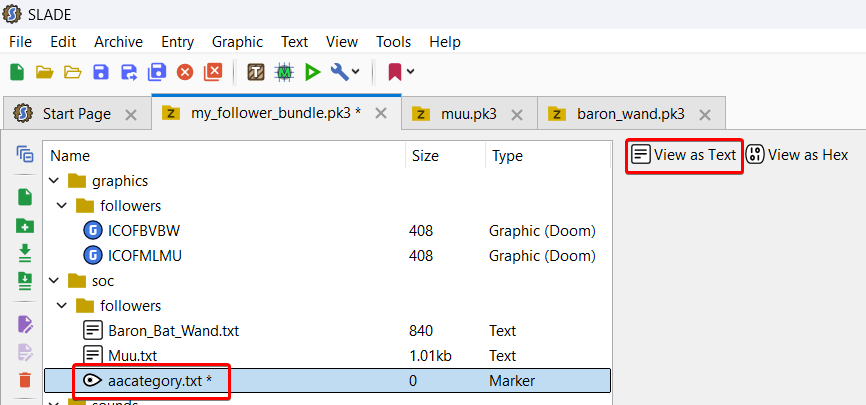Click the 840 size of Baron_Bat_Wand.txt
The image size is (866, 405).
[x=421, y=331]
